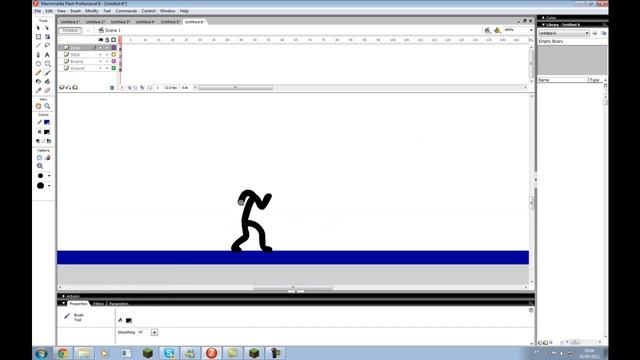
Task: Select the Oval tool
Action: coord(38,64)
